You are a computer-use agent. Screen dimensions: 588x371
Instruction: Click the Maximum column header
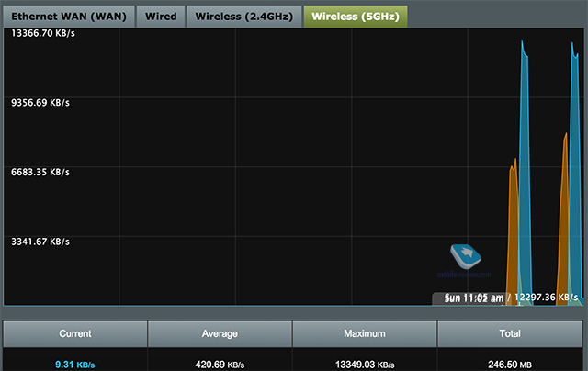(365, 333)
